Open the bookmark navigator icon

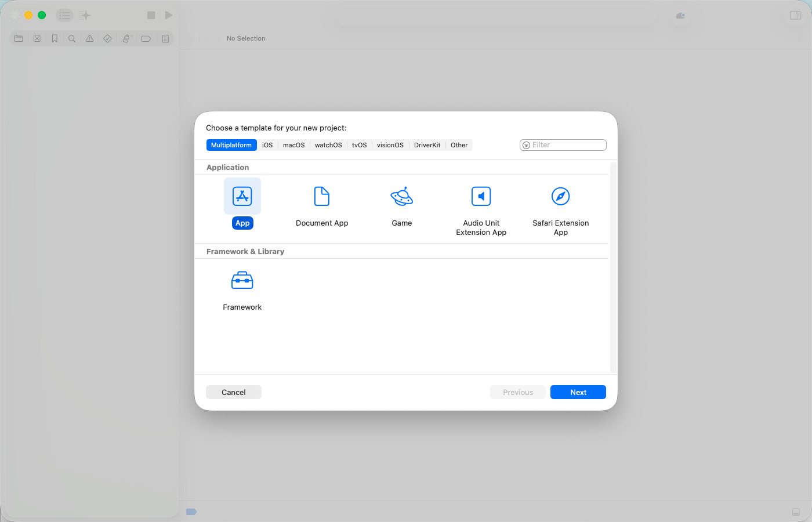(x=55, y=39)
